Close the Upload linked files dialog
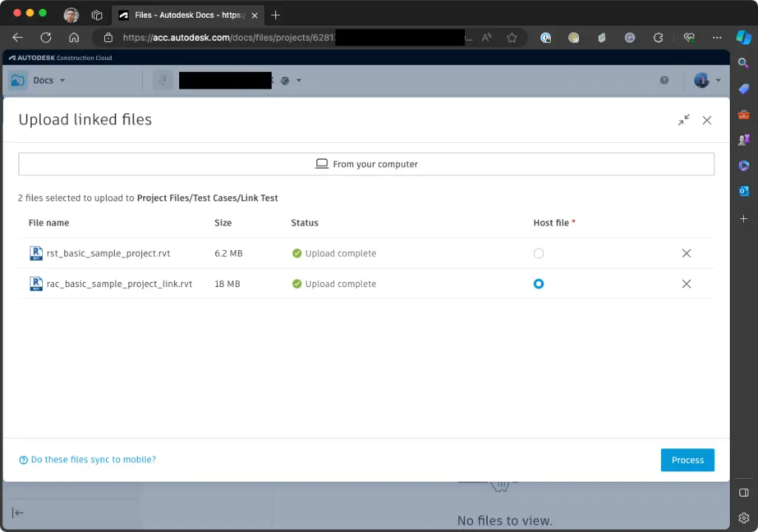This screenshot has height=532, width=758. [707, 121]
